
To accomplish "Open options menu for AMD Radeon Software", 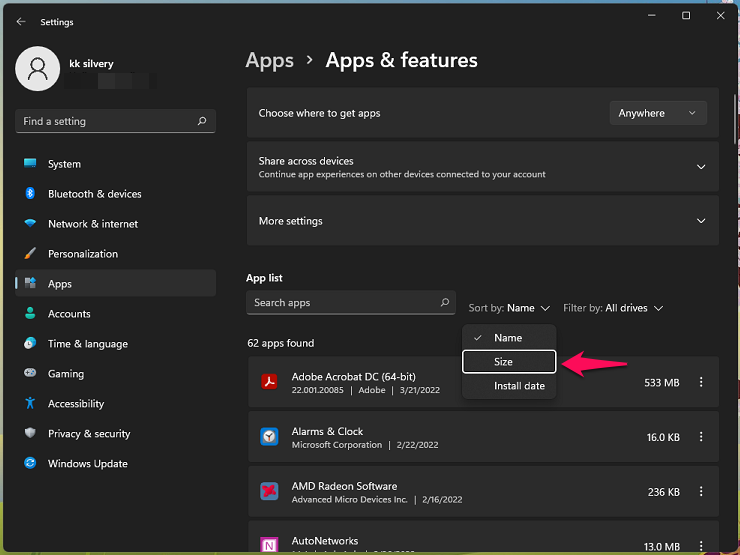I will click(701, 491).
